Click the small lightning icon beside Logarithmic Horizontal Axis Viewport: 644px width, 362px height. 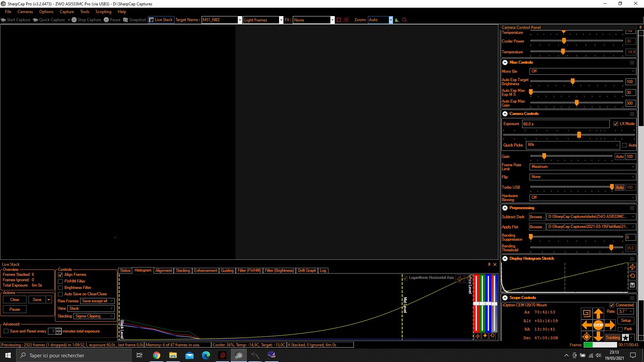point(460,278)
